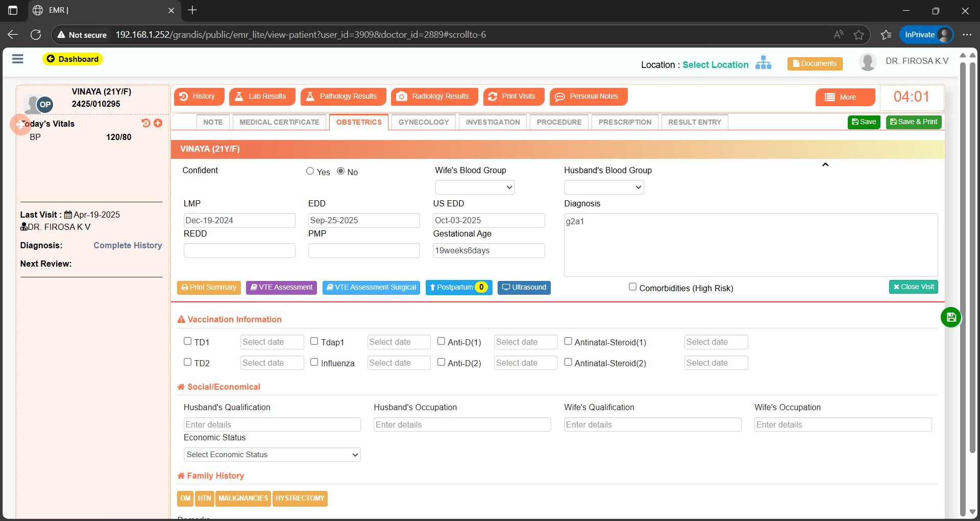Open the hamburger sidebar menu

[x=18, y=59]
